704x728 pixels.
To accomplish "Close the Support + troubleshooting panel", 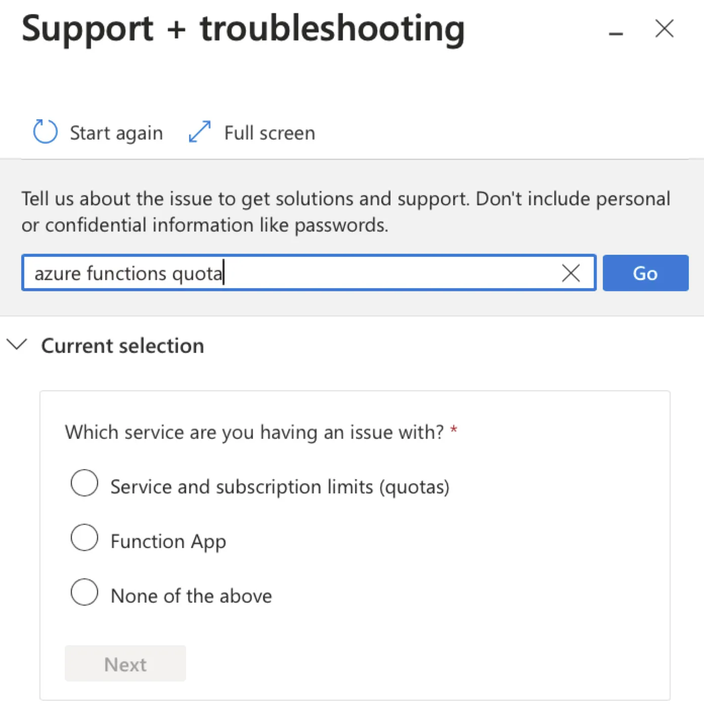I will (x=664, y=28).
